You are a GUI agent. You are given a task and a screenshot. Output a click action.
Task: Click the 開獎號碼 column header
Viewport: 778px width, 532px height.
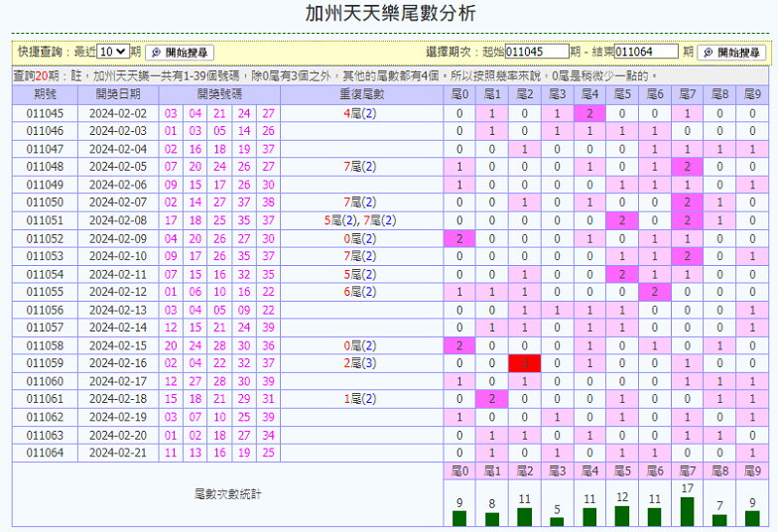point(219,94)
